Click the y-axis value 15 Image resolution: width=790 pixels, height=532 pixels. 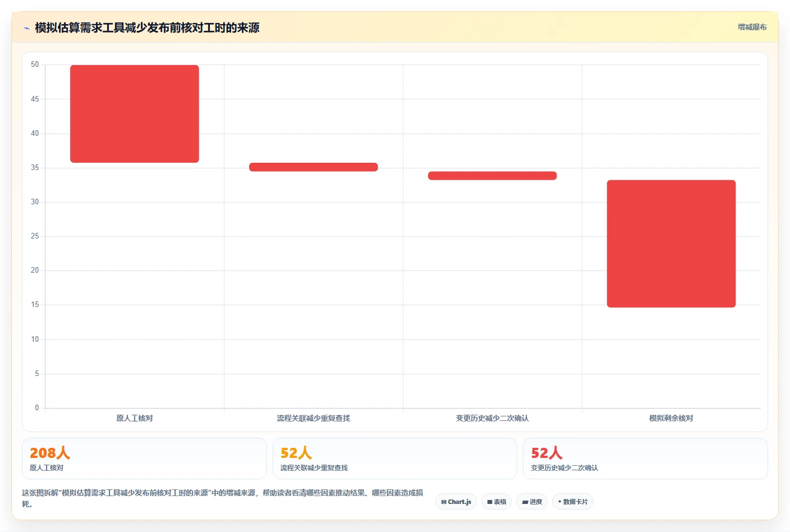click(35, 305)
